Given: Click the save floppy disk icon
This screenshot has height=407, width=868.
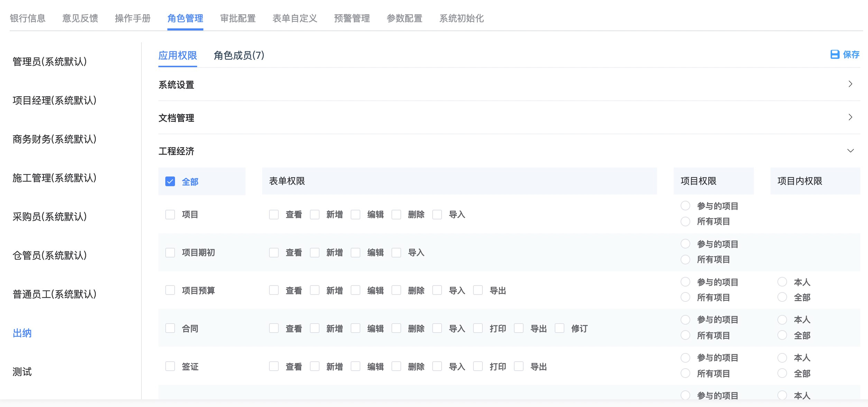Looking at the screenshot, I should tap(835, 54).
